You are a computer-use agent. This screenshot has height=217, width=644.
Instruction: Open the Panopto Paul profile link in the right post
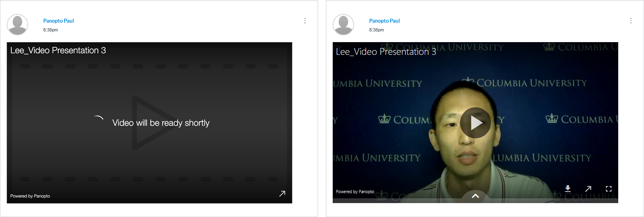click(385, 21)
